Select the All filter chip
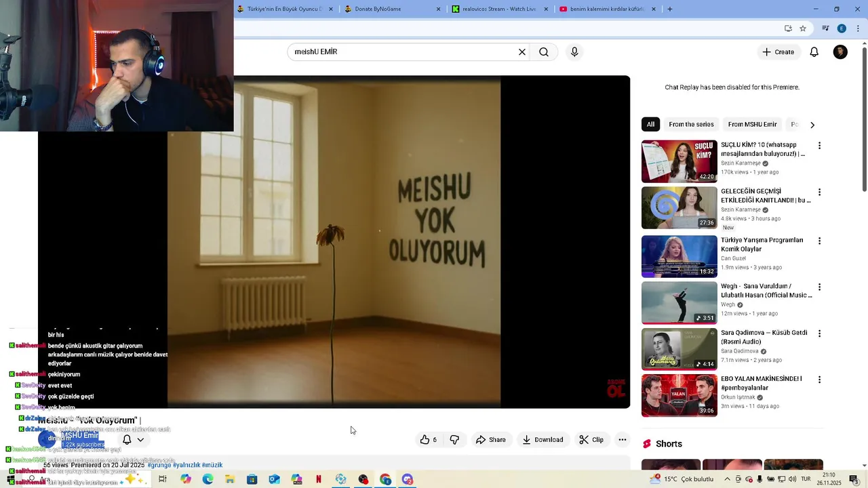Viewport: 868px width, 488px height. click(650, 125)
